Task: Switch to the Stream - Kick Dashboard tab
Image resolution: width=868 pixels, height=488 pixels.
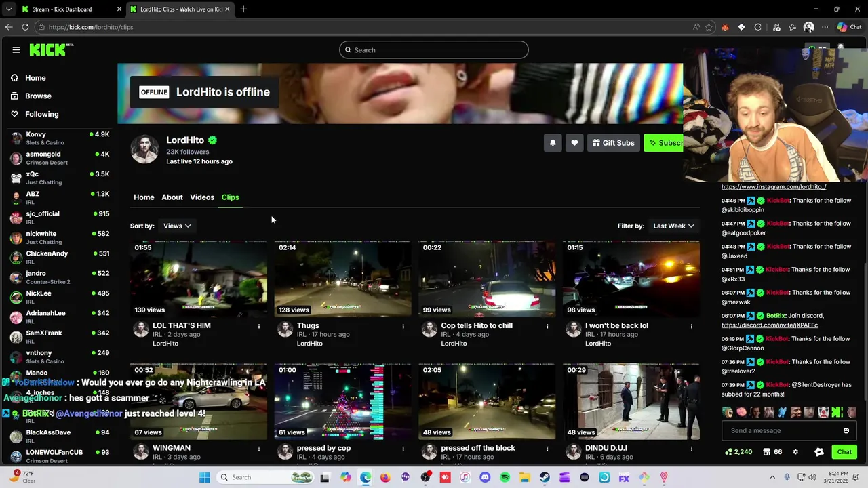Action: pos(71,9)
